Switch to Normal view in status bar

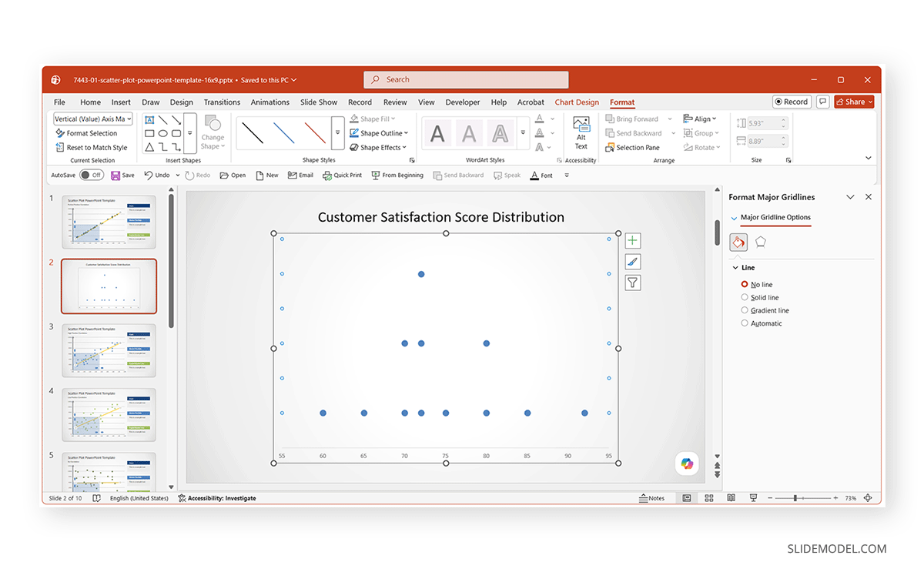tap(686, 498)
